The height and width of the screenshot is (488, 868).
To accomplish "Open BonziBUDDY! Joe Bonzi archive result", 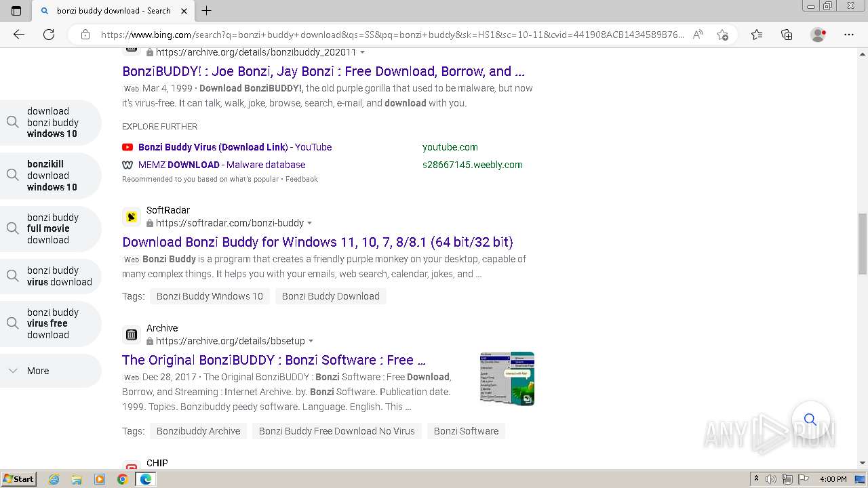I will 323,71.
